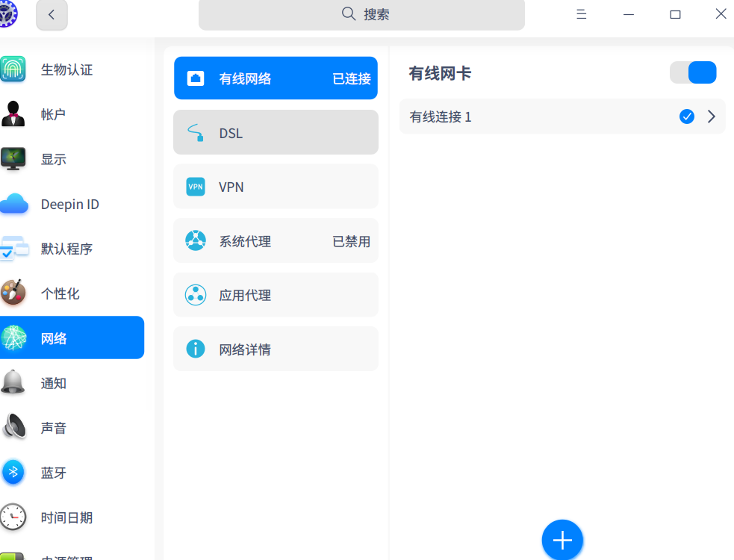Viewport: 734px width, 560px height.
Task: Click the 应用代理 icon
Action: coord(196,295)
